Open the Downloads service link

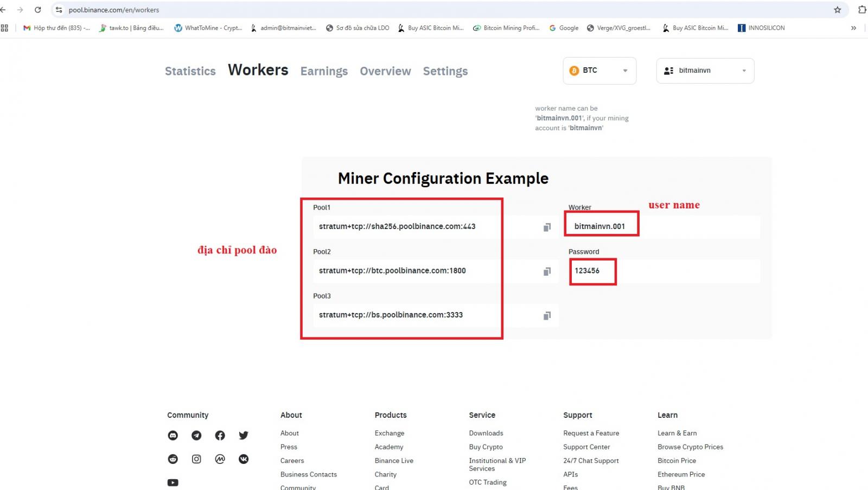tap(486, 433)
